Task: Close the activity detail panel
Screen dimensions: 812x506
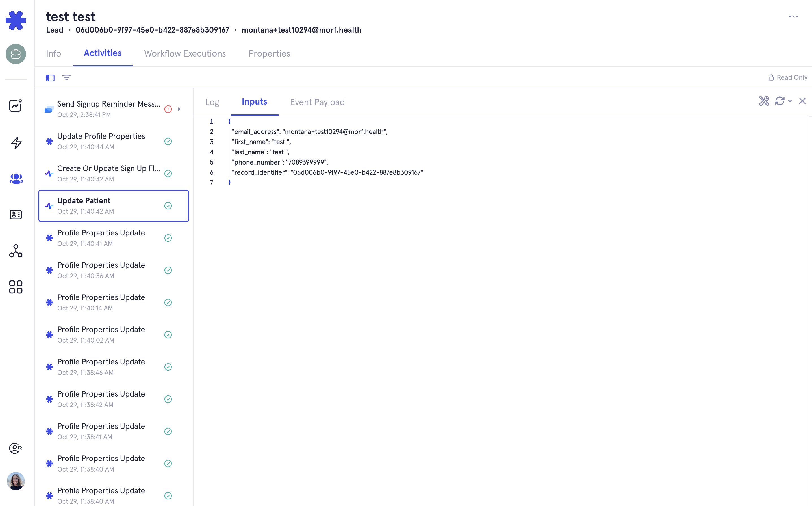Action: point(802,101)
